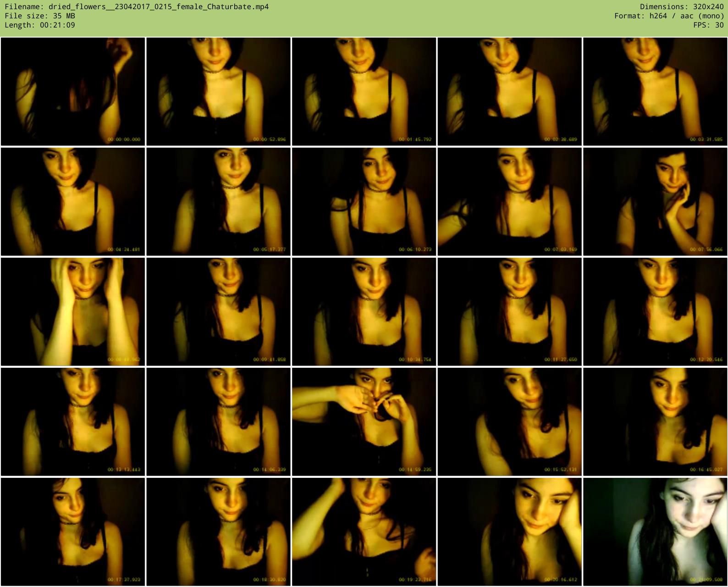Pick the thumbnail timestamped 00:01:45.792

[364, 92]
